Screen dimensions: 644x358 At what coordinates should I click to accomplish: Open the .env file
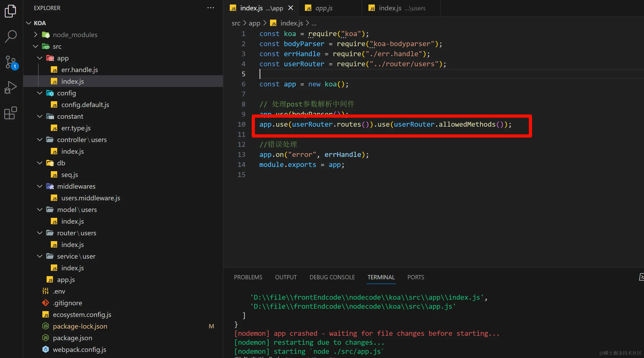(x=123, y=291)
